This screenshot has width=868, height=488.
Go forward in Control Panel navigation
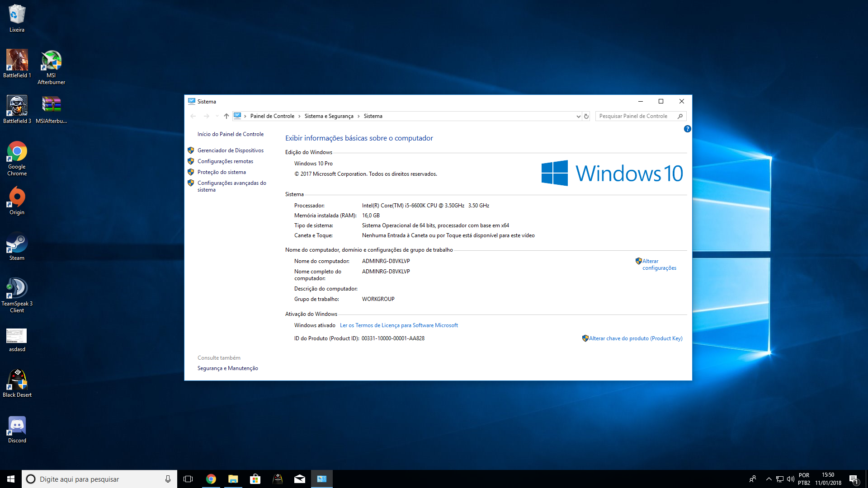tap(207, 116)
